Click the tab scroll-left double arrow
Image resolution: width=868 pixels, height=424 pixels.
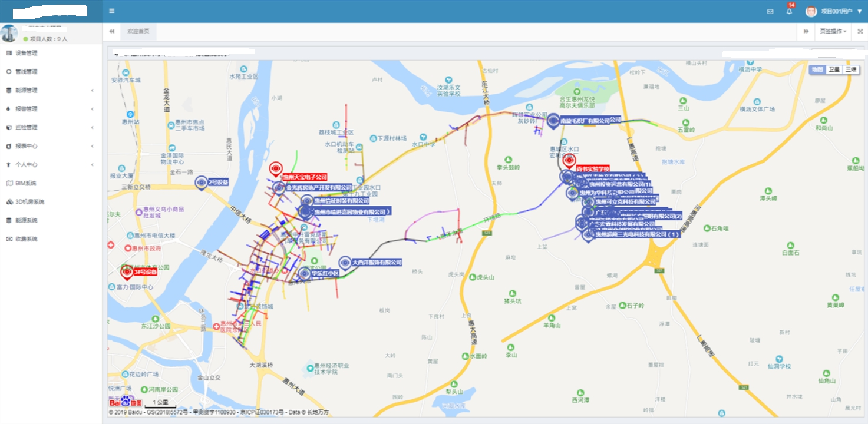[x=111, y=31]
